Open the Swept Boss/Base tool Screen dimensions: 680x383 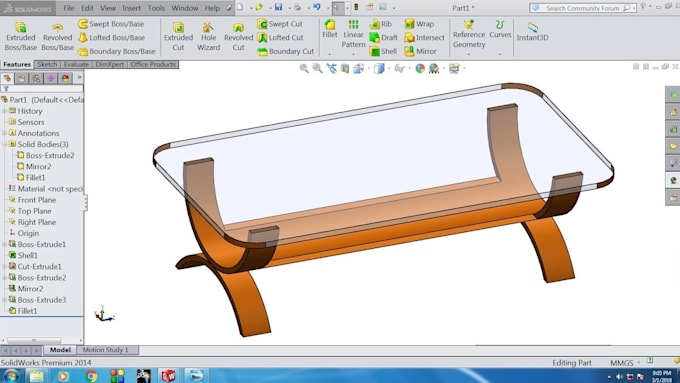pyautogui.click(x=111, y=24)
